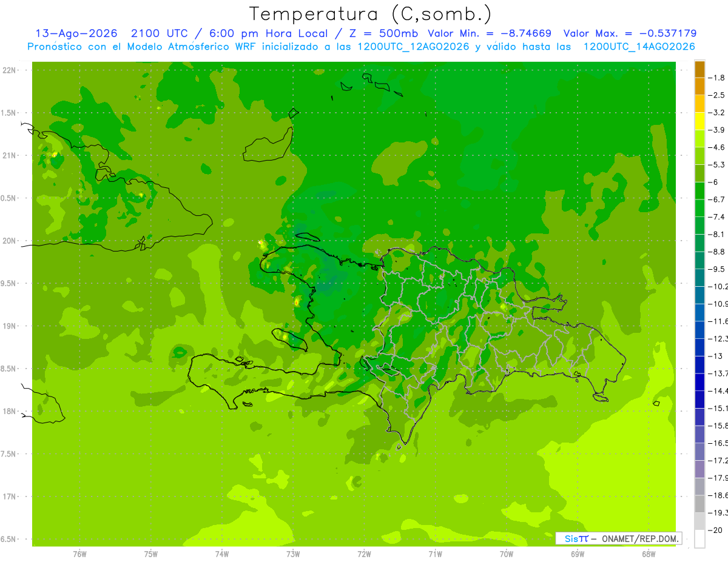Click 'Valor Min. = -8.74669' readout
This screenshot has height=562, width=728.
click(490, 34)
